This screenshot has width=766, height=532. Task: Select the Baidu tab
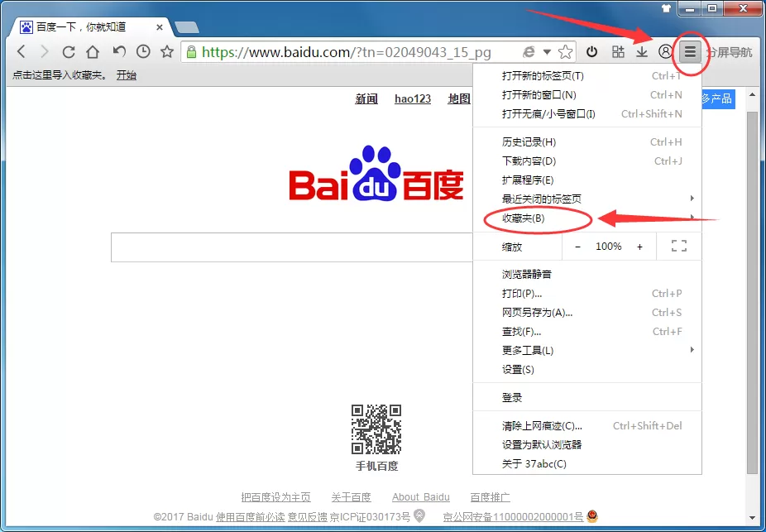tap(90, 26)
